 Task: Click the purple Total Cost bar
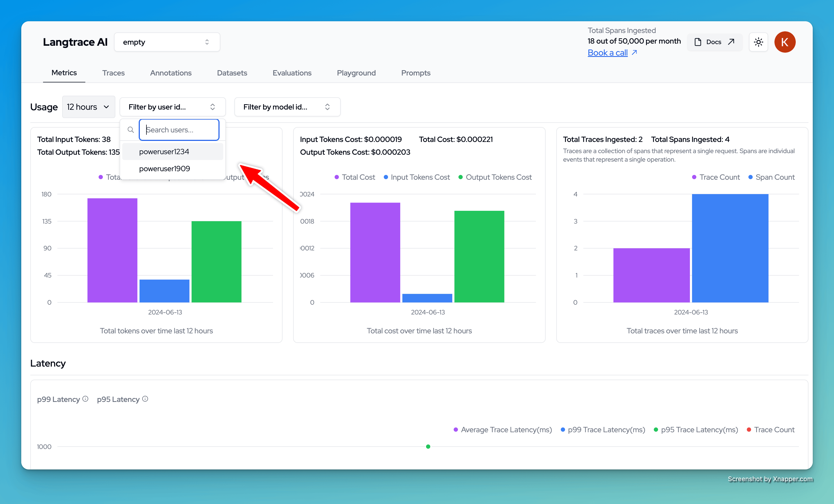tap(375, 253)
